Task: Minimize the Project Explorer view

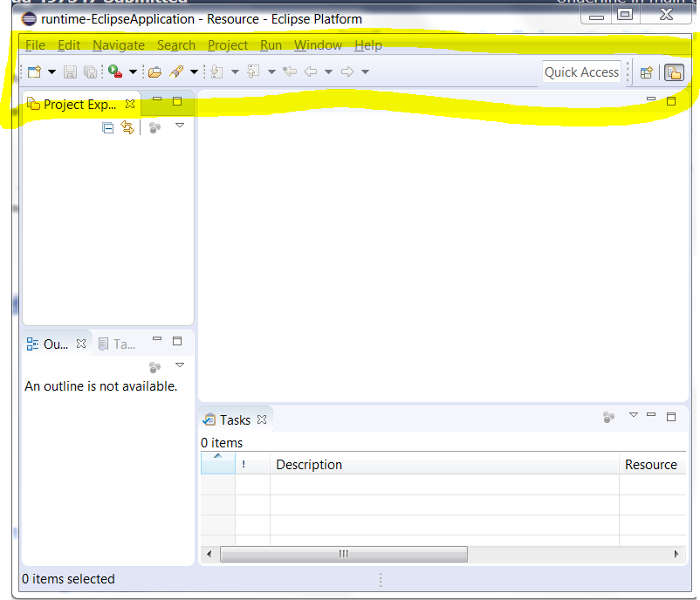Action: pos(157,99)
